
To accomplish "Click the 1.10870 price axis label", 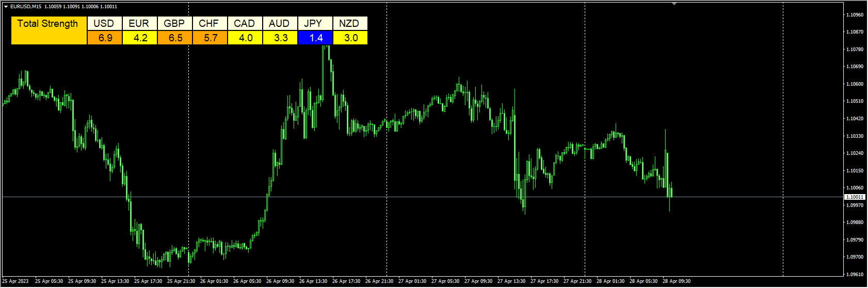I will pos(855,32).
